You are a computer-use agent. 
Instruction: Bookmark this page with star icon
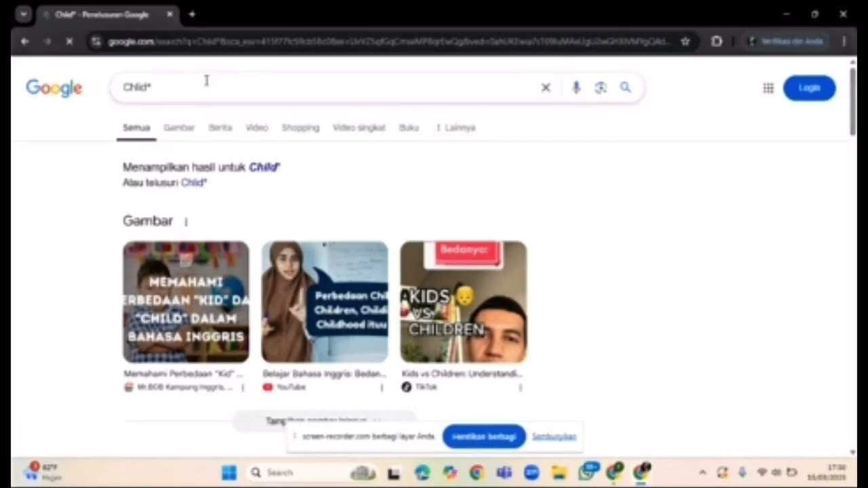[x=685, y=41]
